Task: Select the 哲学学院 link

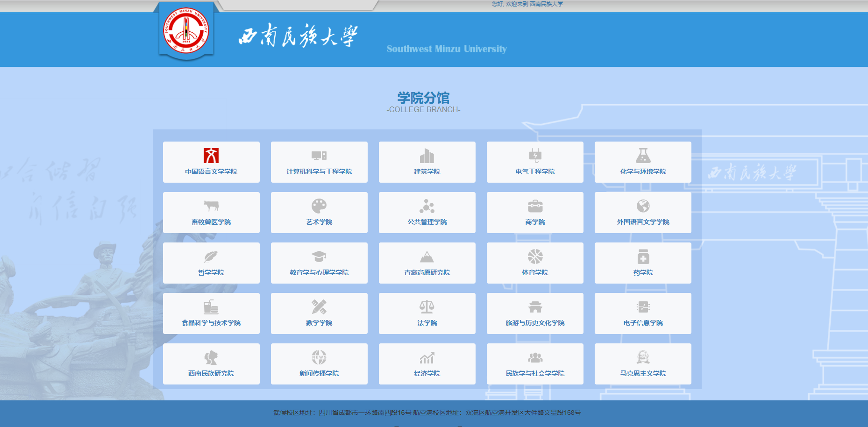Action: 211,272
